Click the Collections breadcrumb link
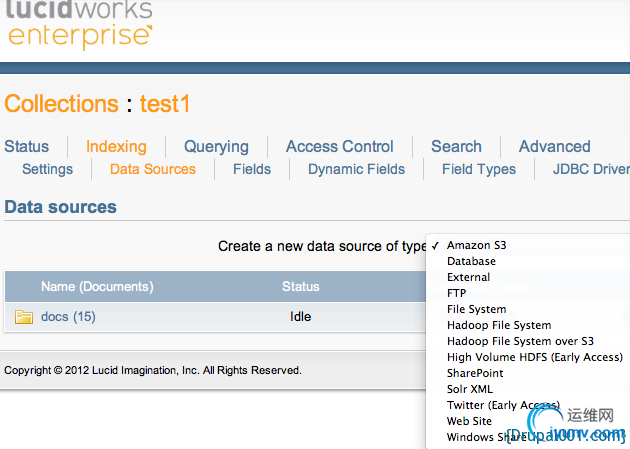 click(x=61, y=104)
